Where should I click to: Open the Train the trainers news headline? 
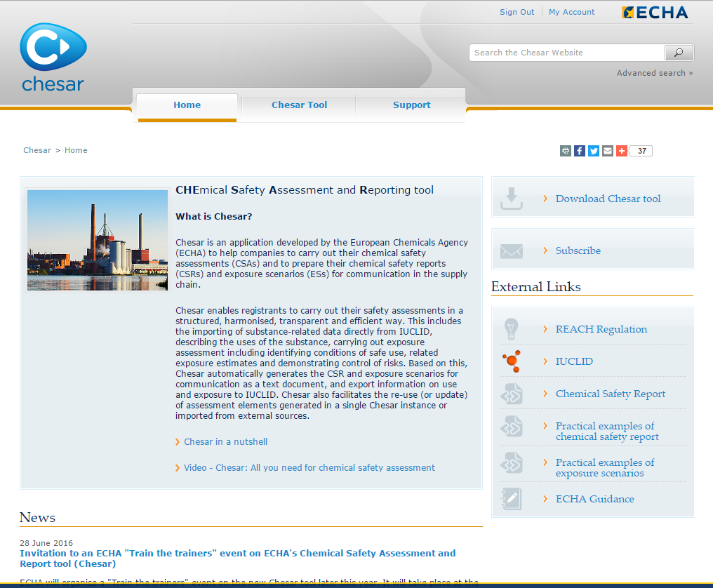[x=237, y=559]
